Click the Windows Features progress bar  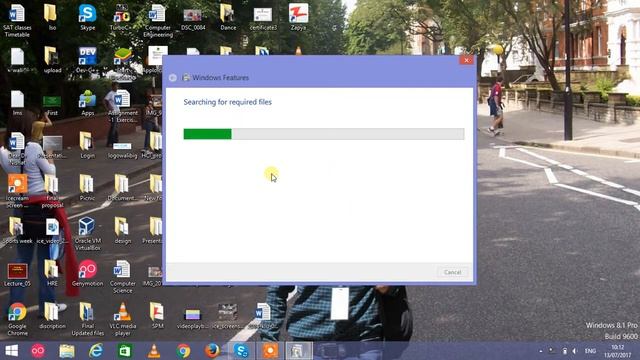324,134
